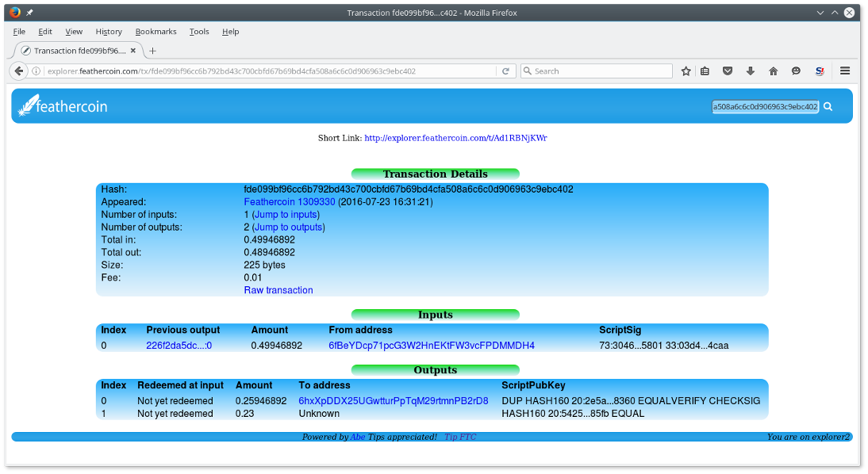Open the Downloads arrow icon
The height and width of the screenshot is (474, 868).
tap(751, 71)
